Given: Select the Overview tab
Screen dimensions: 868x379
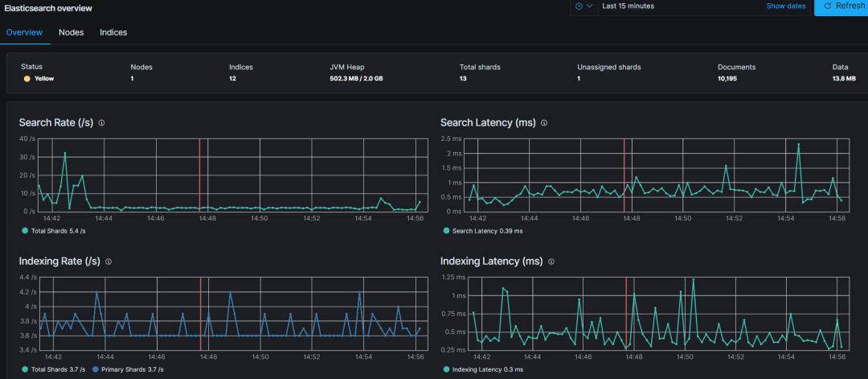Looking at the screenshot, I should [x=24, y=32].
